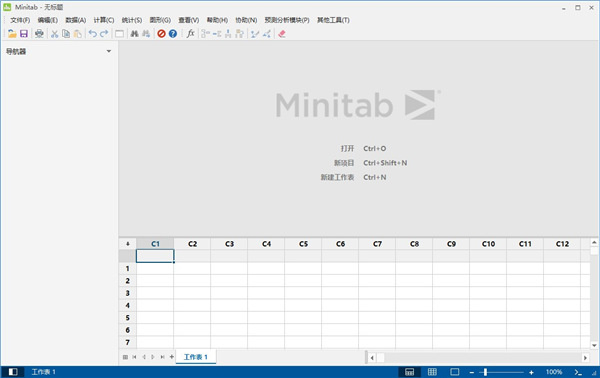The height and width of the screenshot is (378, 600).
Task: Open the 其他工具(T) menu
Action: click(x=333, y=20)
